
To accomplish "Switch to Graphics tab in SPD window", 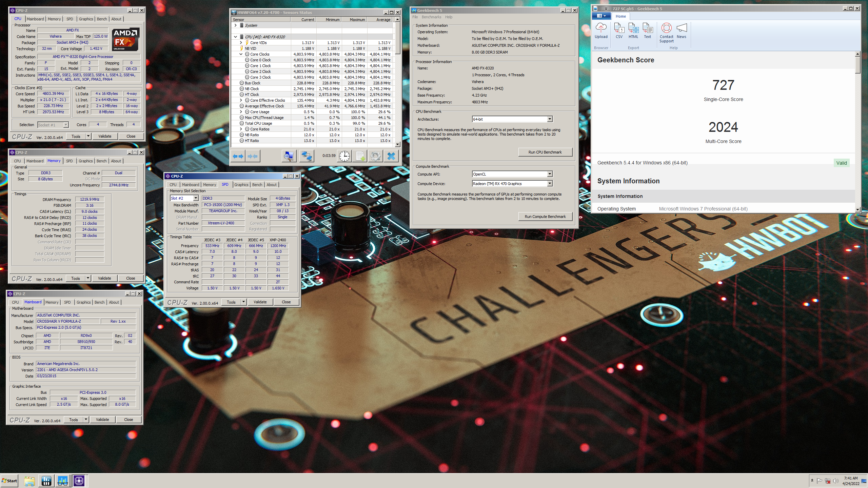I will tap(241, 184).
